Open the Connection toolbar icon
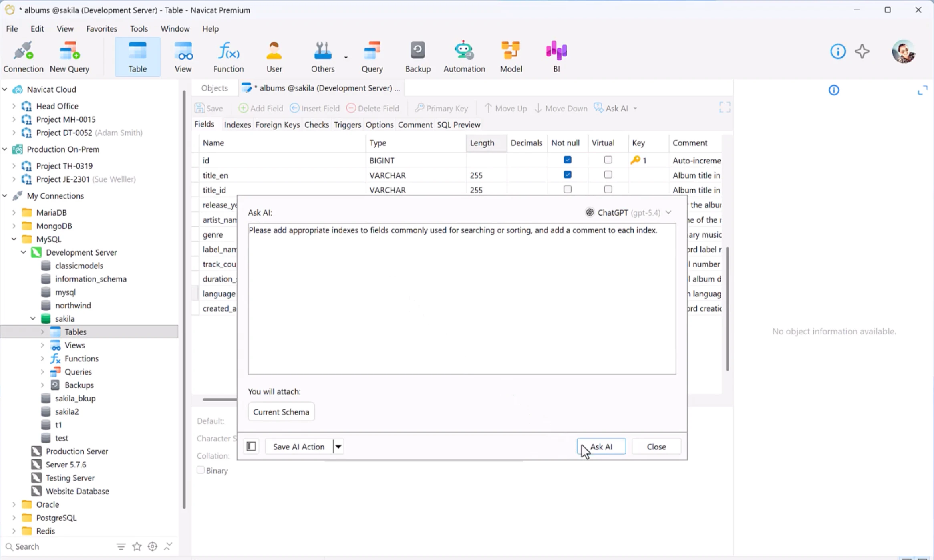Image resolution: width=934 pixels, height=560 pixels. [x=23, y=56]
